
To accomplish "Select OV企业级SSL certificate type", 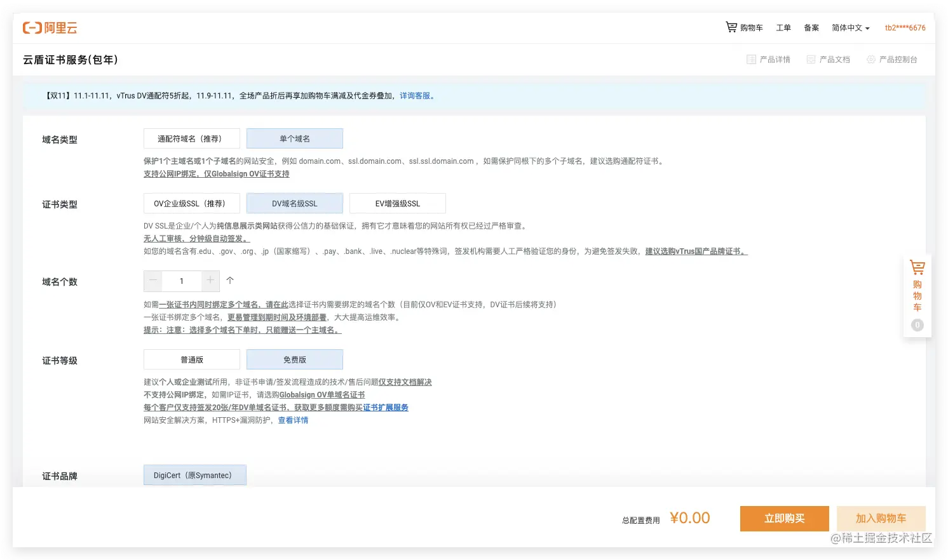I will (x=192, y=203).
